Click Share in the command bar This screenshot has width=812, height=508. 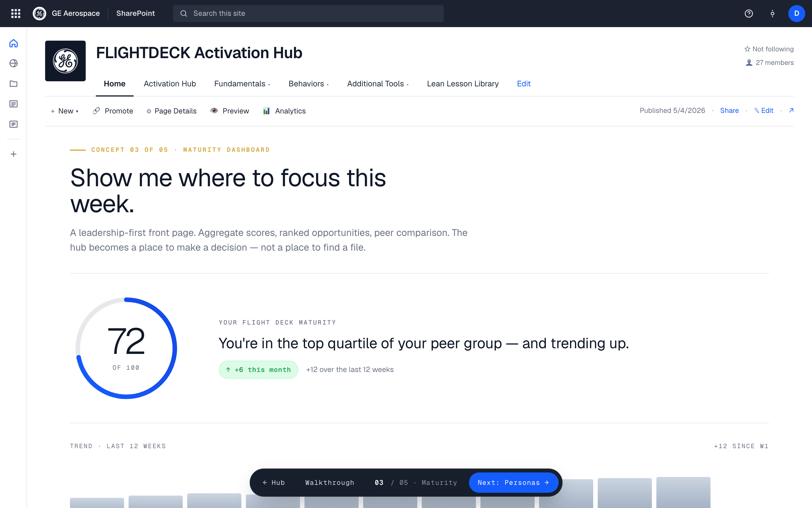point(729,111)
